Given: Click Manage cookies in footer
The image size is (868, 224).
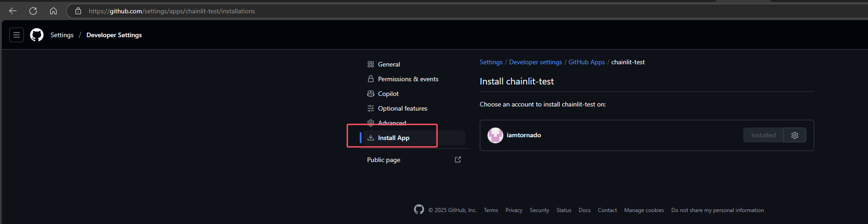Looking at the screenshot, I should point(644,210).
